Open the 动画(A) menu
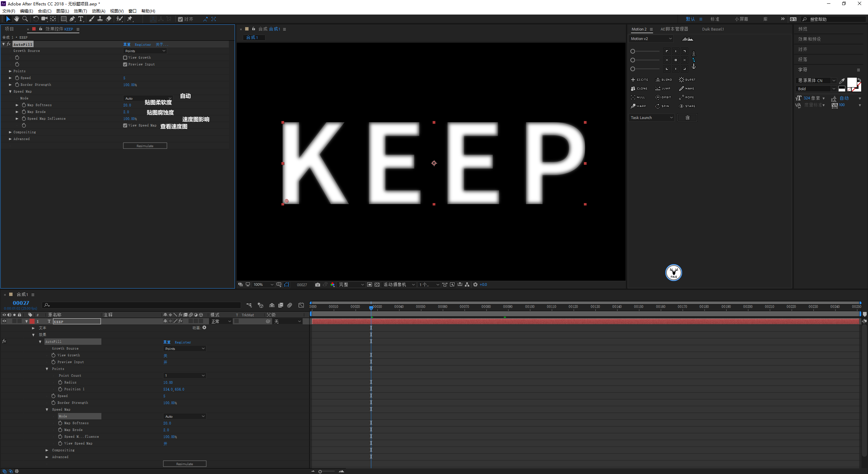The height and width of the screenshot is (474, 868). (x=99, y=11)
